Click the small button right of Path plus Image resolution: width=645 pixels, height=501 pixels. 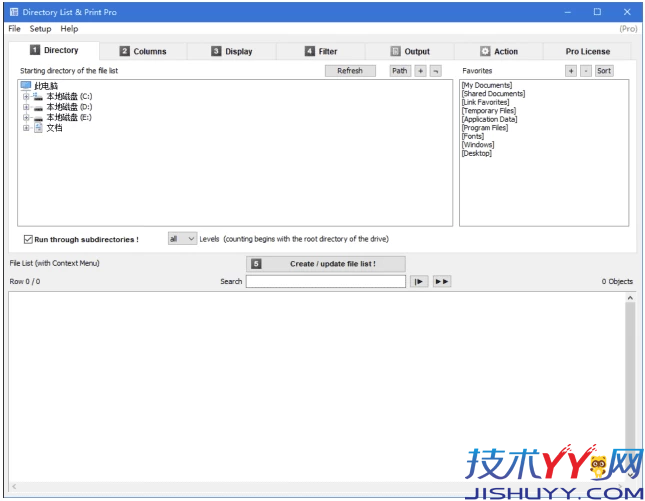pyautogui.click(x=436, y=71)
